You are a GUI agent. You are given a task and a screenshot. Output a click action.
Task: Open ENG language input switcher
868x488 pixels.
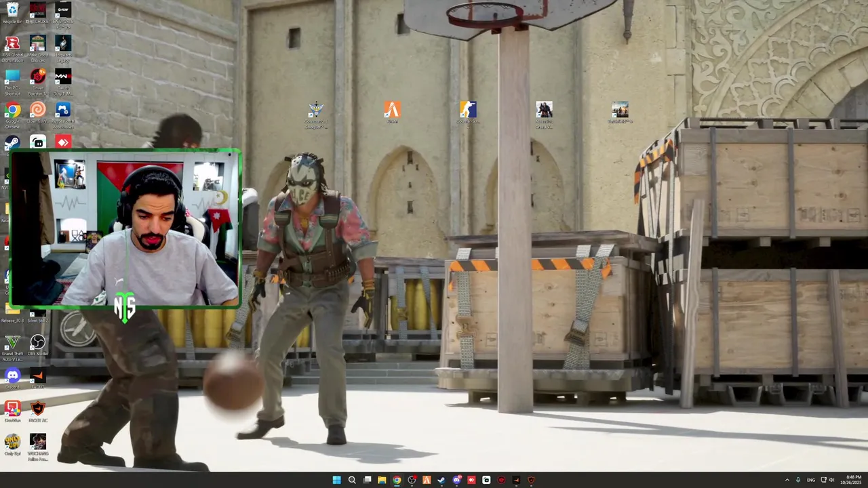tap(811, 480)
